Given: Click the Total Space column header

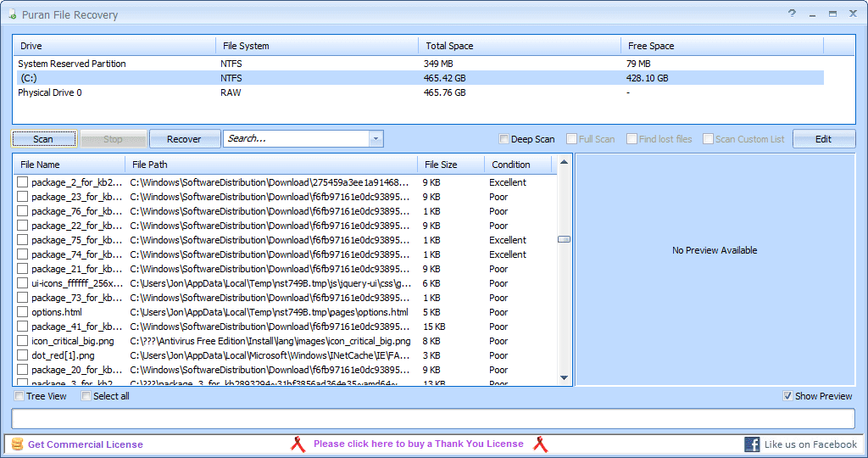Looking at the screenshot, I should [520, 46].
